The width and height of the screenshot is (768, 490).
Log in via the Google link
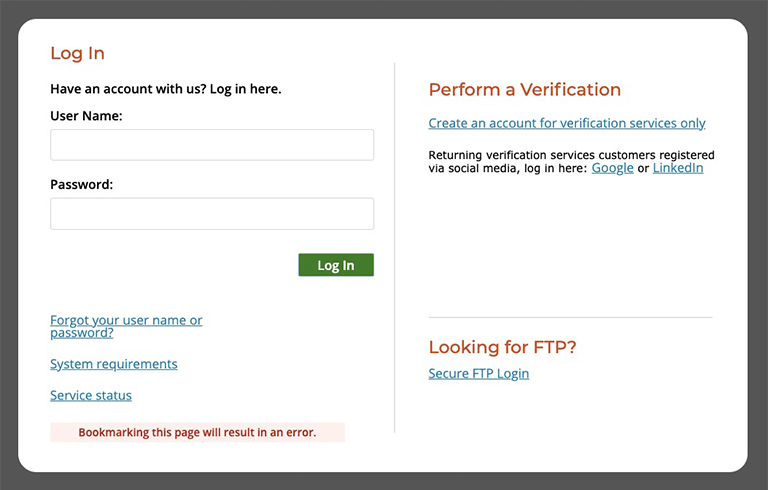point(612,168)
